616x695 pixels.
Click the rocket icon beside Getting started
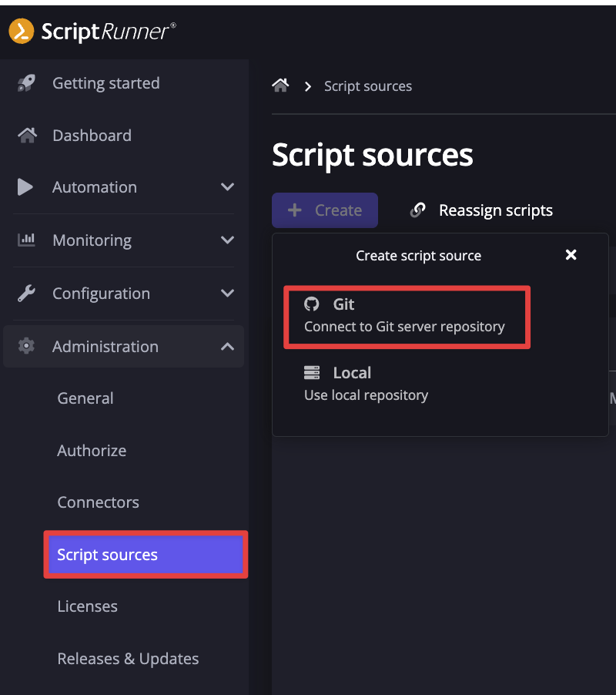pyautogui.click(x=26, y=83)
